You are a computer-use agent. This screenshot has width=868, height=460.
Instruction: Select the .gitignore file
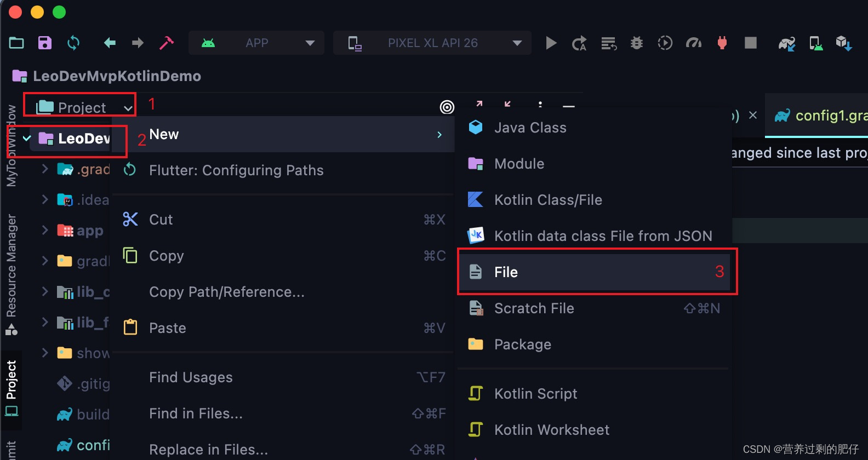click(83, 384)
